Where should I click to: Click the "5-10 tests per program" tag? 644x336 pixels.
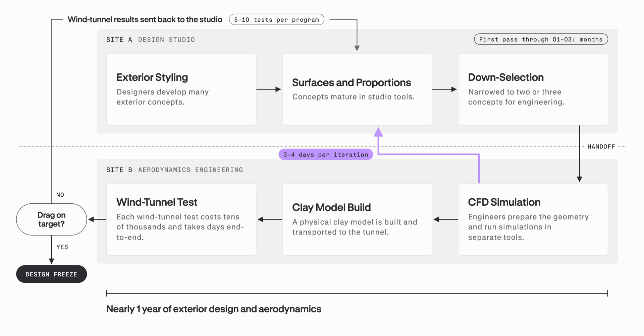pyautogui.click(x=276, y=19)
